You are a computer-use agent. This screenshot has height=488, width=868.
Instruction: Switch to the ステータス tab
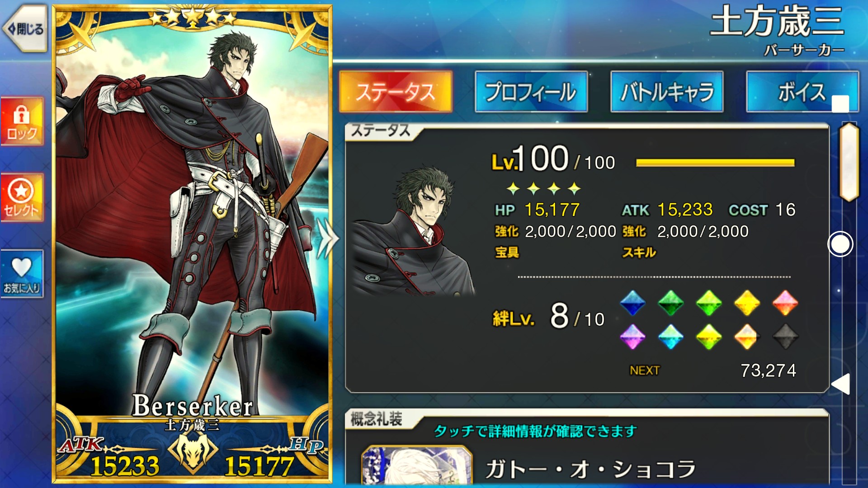click(396, 91)
